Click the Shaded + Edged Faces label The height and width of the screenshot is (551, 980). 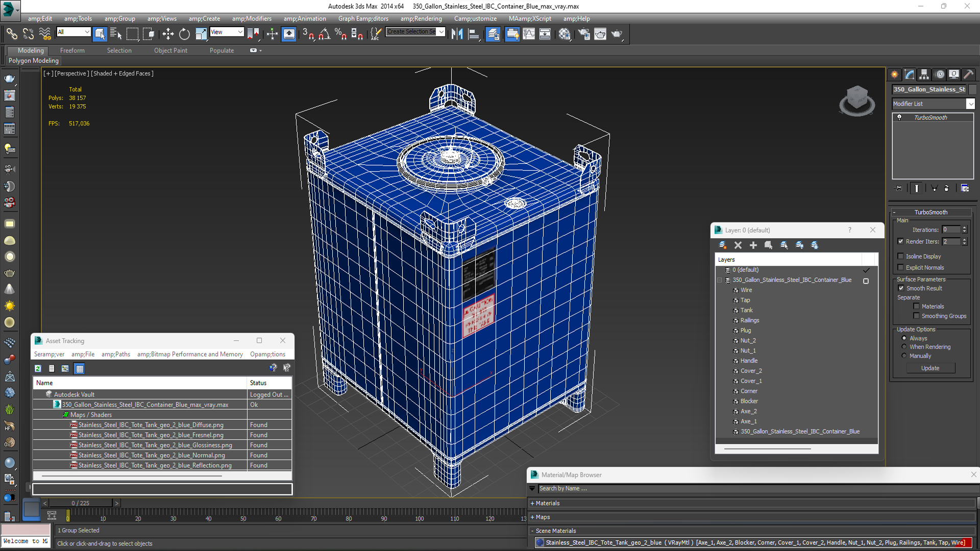pos(122,73)
